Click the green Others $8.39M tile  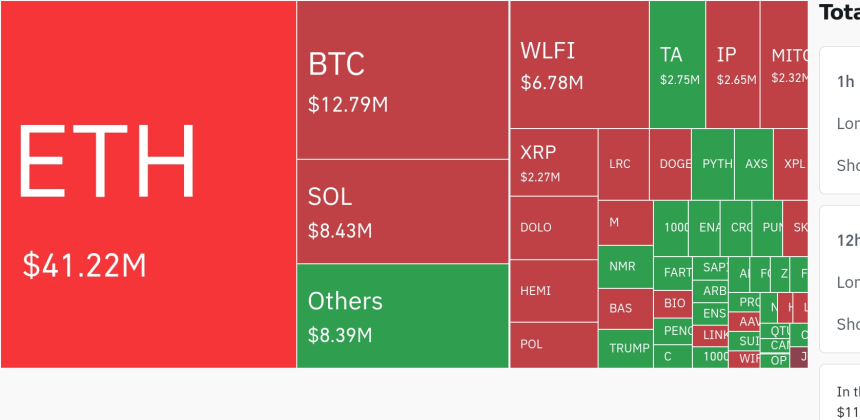coord(402,315)
